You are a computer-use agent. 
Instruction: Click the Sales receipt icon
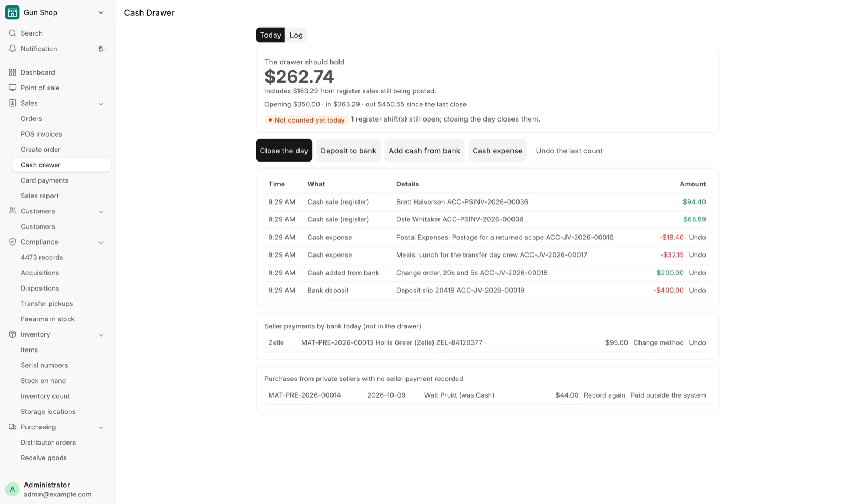(x=12, y=103)
